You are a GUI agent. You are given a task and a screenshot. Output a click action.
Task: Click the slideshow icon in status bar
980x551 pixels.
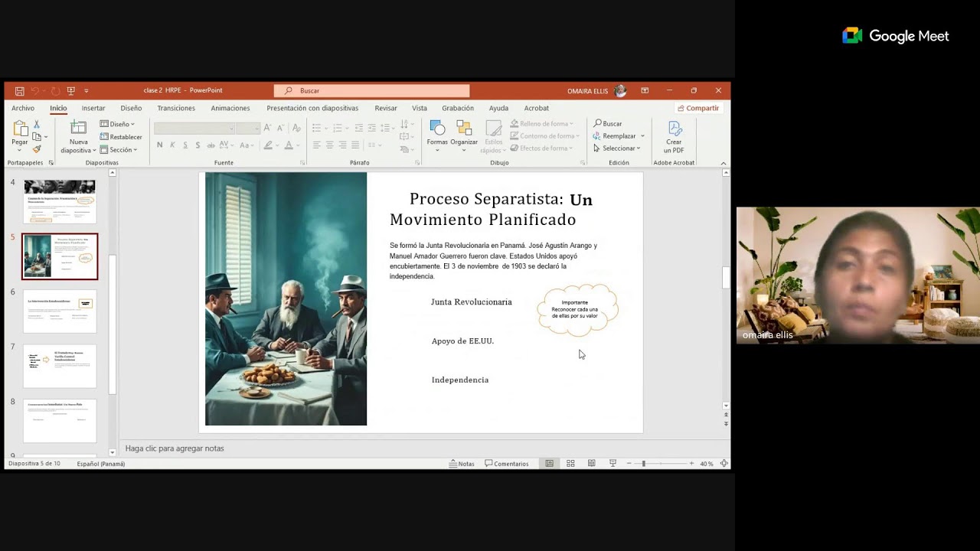(x=612, y=464)
